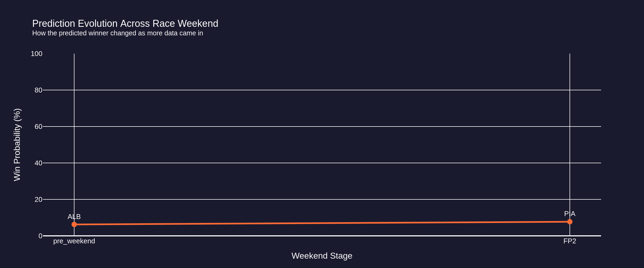Click the Win Probability (%) axis title
Screen dimensions: 644x268
(x=17, y=145)
